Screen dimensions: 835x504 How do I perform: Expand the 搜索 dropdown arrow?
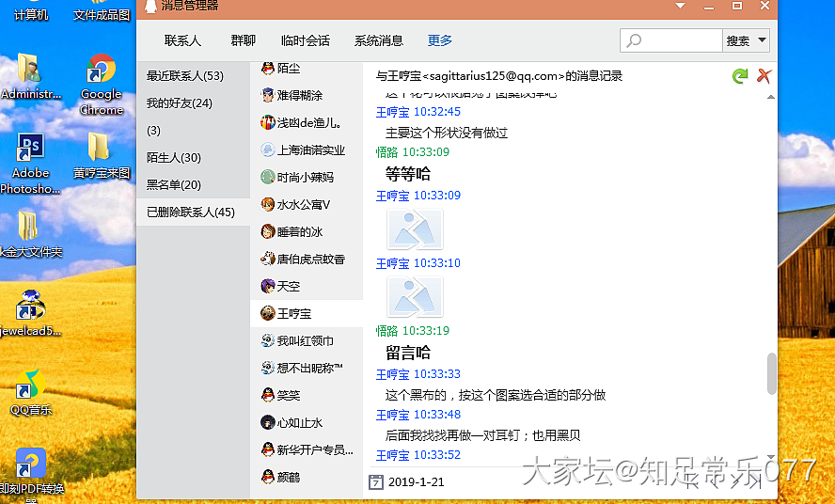(761, 40)
